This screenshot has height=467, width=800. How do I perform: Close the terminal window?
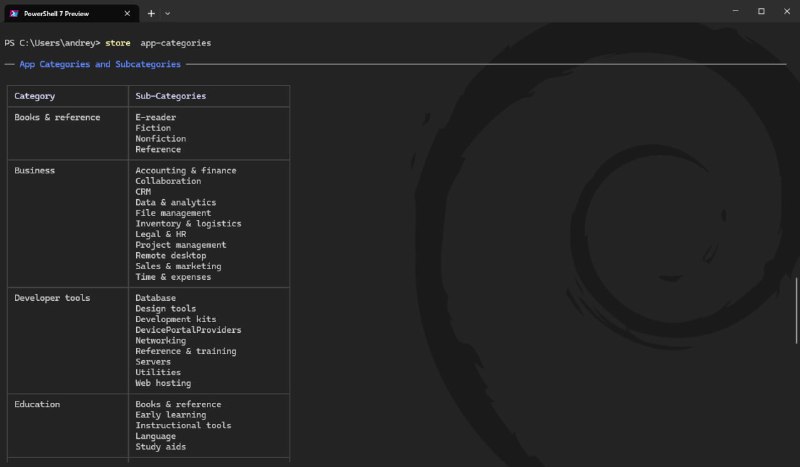click(x=787, y=11)
